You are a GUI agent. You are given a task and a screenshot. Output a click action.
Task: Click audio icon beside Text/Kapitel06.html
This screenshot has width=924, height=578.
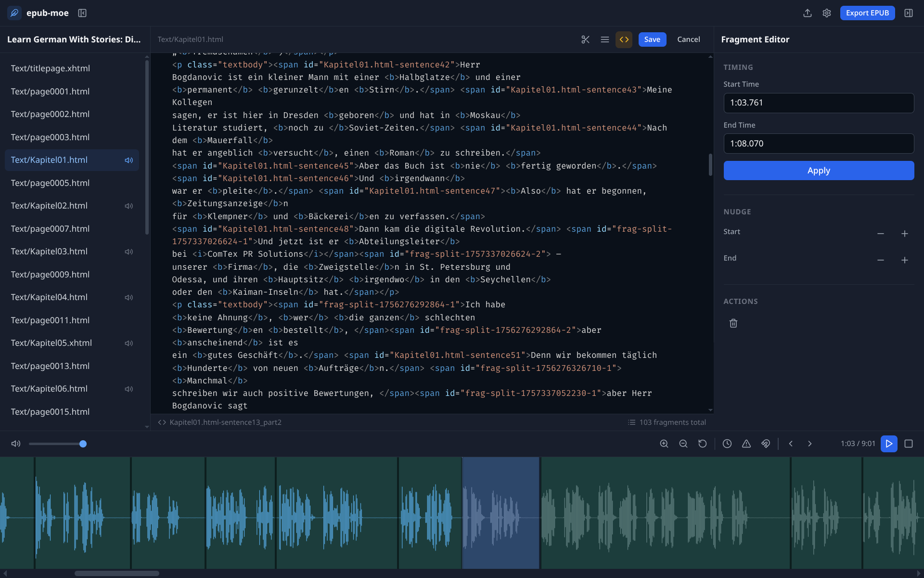[128, 389]
